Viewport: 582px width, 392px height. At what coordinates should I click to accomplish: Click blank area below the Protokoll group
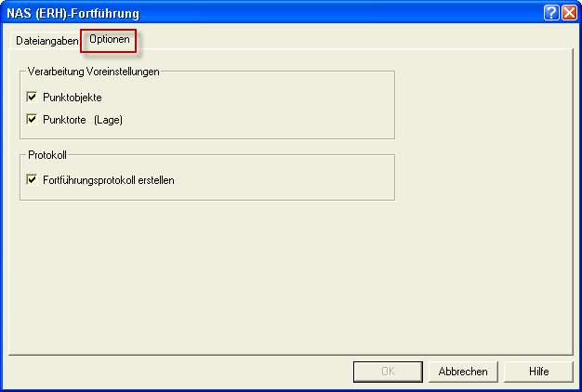pyautogui.click(x=289, y=276)
